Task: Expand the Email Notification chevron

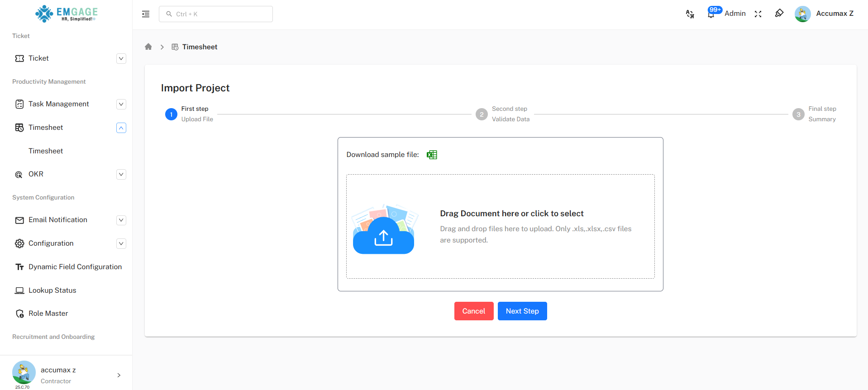Action: pos(121,220)
